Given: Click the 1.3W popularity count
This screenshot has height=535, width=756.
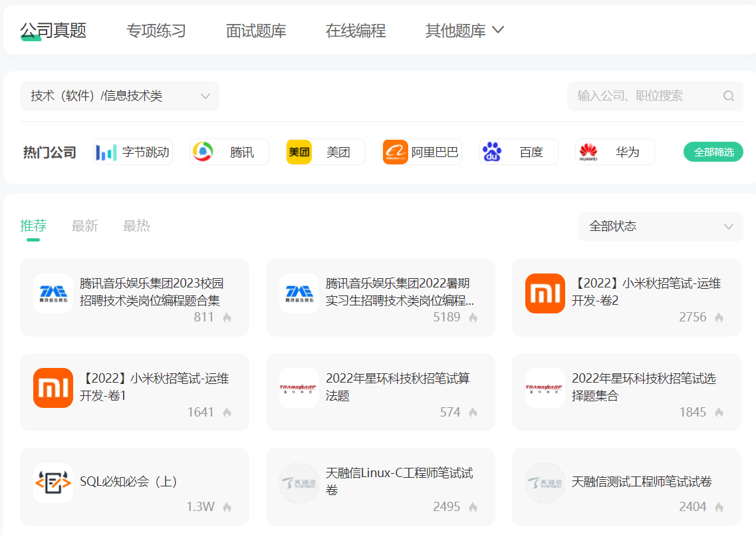Looking at the screenshot, I should click(x=200, y=507).
